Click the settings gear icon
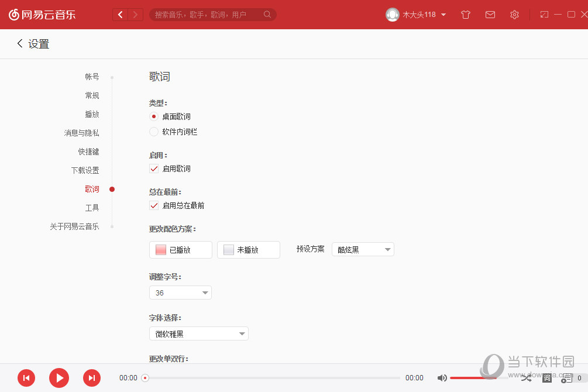The width and height of the screenshot is (588, 392). pos(514,14)
